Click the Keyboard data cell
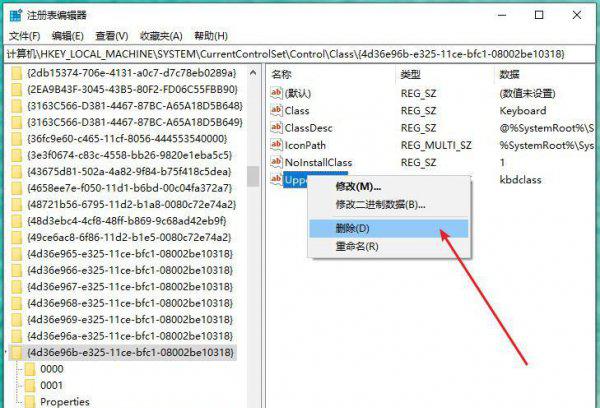This screenshot has height=408, width=600. [x=523, y=111]
